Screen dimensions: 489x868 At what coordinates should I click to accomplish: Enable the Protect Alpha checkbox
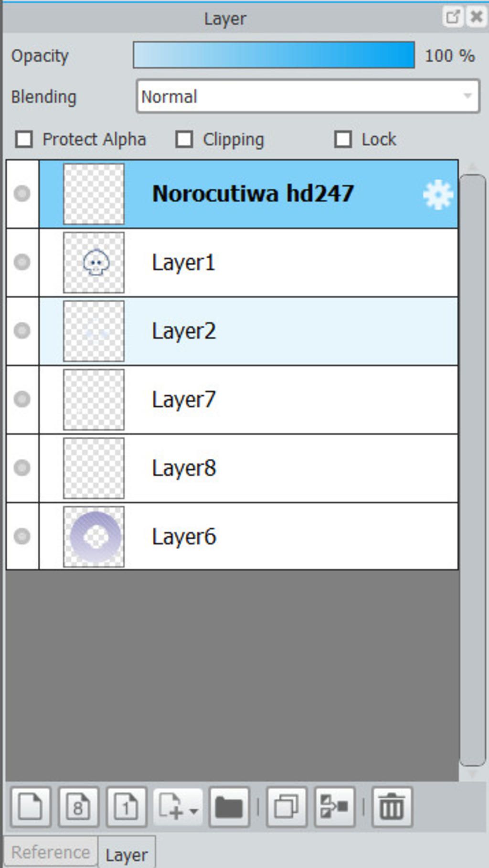click(24, 140)
